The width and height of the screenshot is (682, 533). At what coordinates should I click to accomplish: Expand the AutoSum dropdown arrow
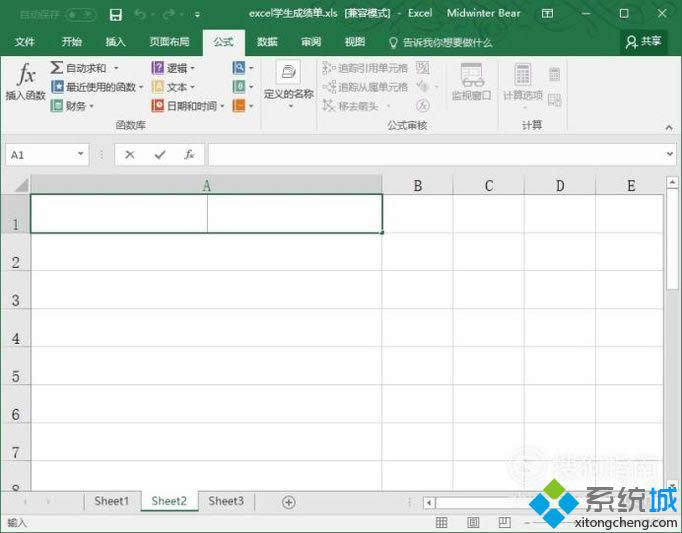click(116, 68)
